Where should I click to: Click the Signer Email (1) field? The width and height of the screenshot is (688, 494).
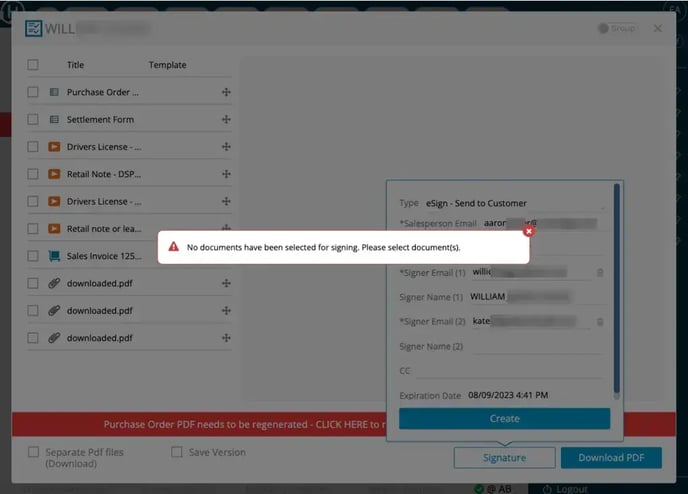531,272
